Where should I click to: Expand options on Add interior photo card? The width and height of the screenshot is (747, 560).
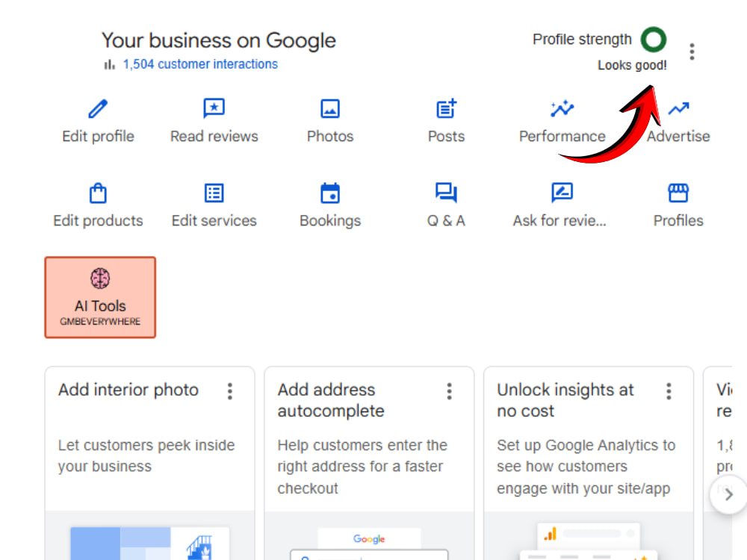point(230,391)
